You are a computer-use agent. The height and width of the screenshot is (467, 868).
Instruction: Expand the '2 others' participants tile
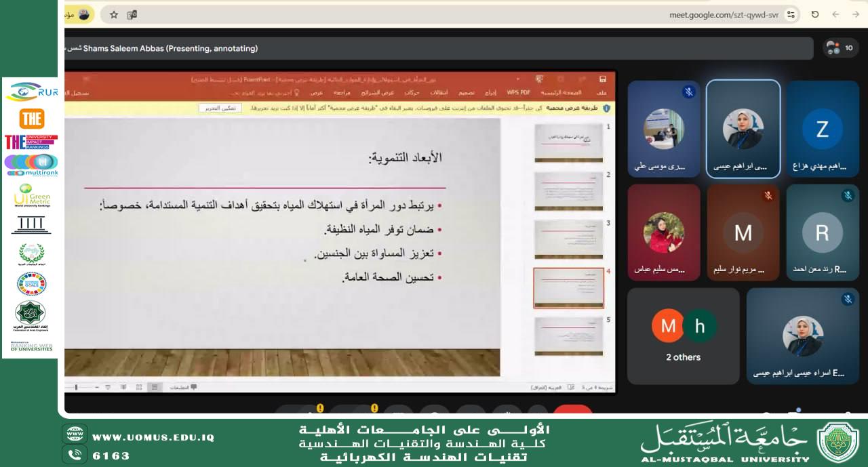point(683,336)
